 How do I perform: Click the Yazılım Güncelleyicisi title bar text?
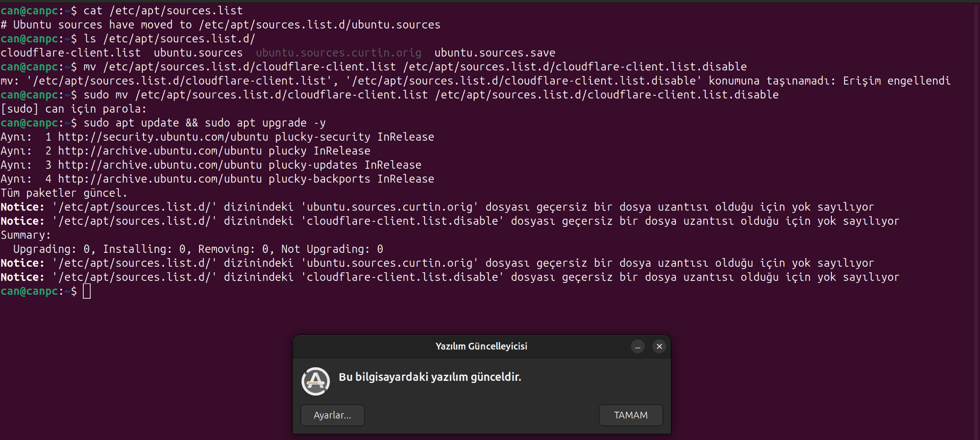click(481, 346)
